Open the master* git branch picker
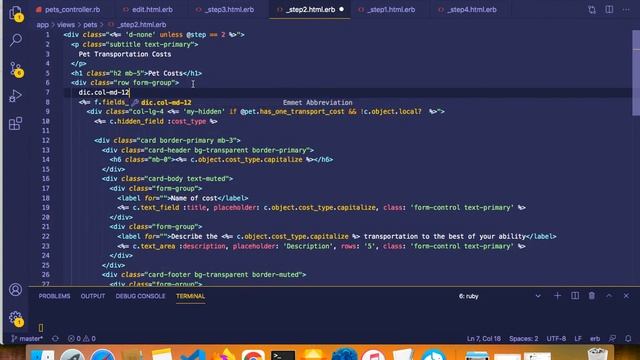The width and height of the screenshot is (640, 360). click(x=27, y=338)
